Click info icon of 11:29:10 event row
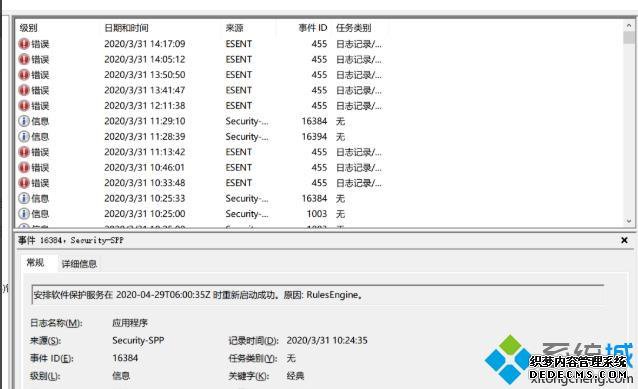This screenshot has height=389, width=638. coord(24,121)
